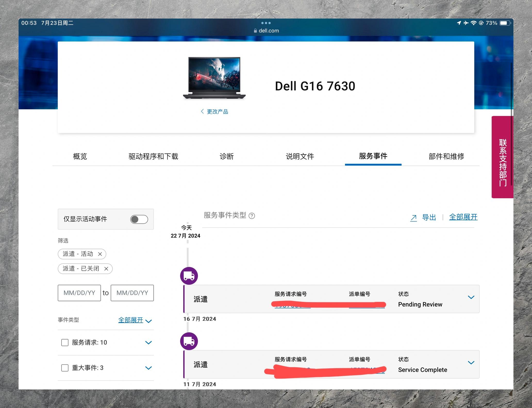Click the end date MM/DD/YY field

point(132,293)
